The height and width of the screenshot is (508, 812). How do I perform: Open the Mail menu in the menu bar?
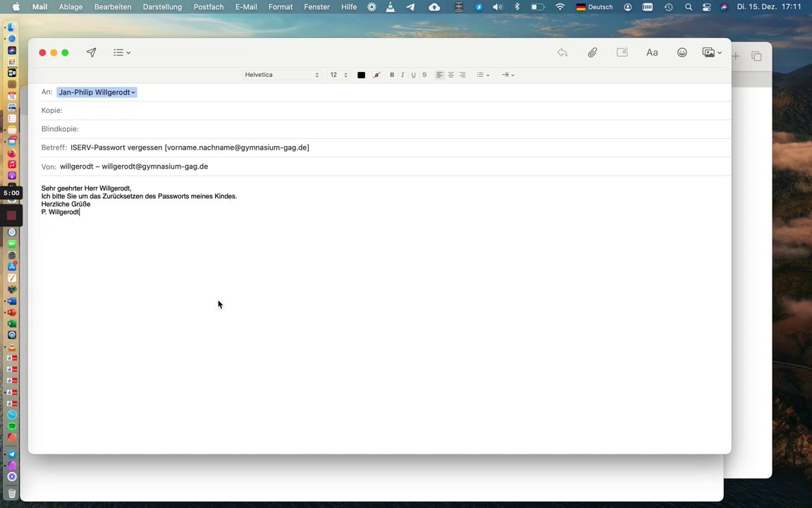point(40,7)
